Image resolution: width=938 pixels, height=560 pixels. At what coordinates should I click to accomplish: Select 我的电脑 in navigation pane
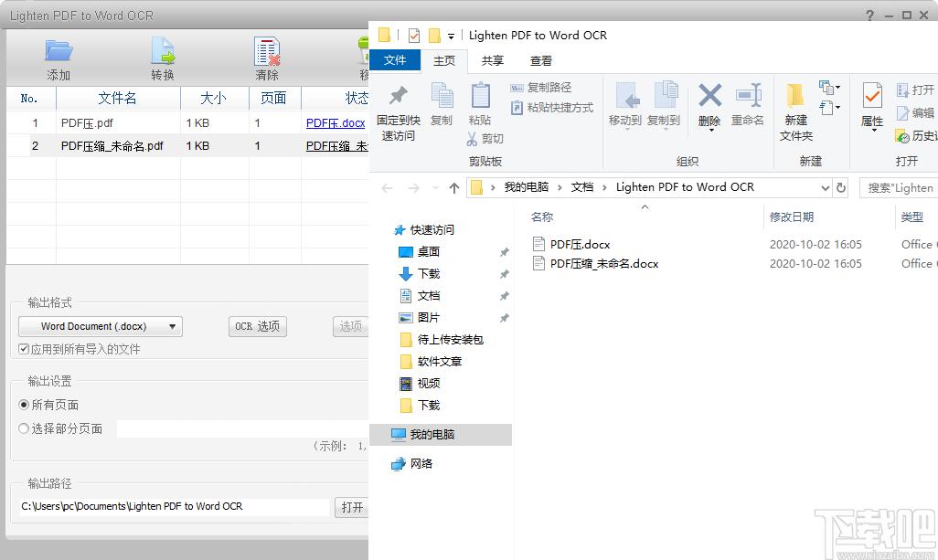point(441,435)
